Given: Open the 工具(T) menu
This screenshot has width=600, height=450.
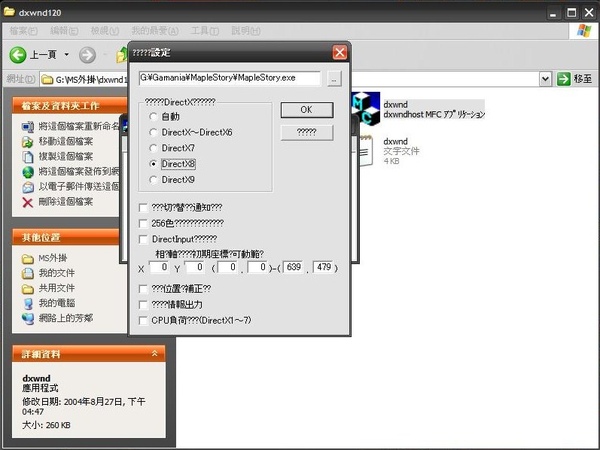Looking at the screenshot, I should (x=205, y=31).
